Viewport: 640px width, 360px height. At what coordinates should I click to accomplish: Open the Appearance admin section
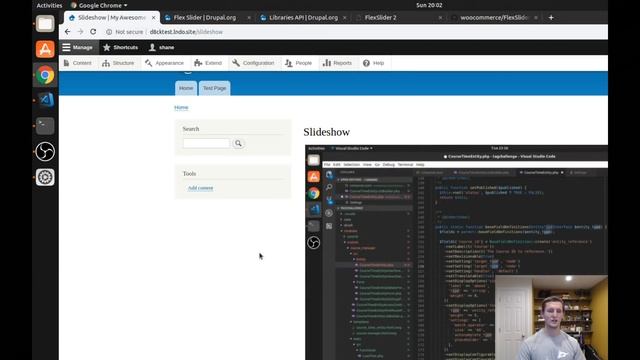(x=164, y=63)
